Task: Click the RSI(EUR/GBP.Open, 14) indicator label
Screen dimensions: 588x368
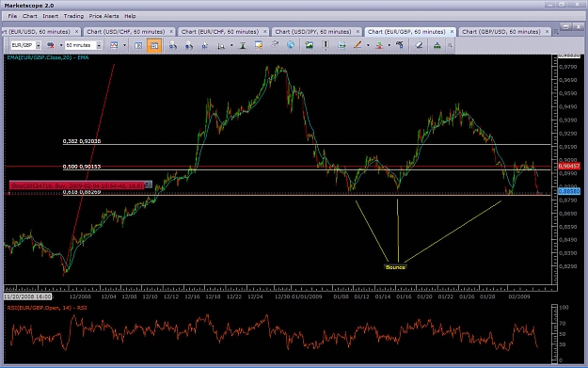Action: [47, 308]
